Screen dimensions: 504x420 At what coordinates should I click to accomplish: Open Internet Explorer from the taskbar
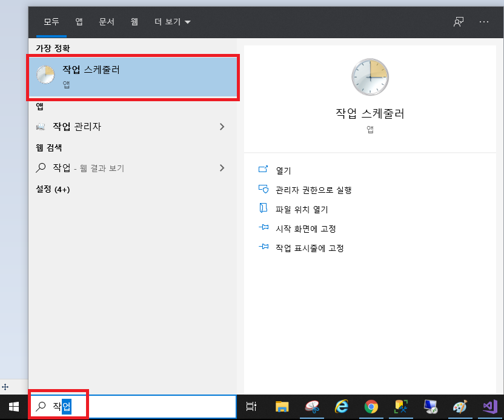pos(342,407)
